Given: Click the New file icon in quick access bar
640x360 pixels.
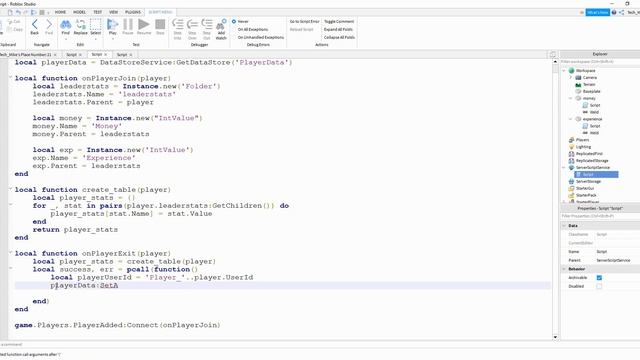Looking at the screenshot, I should [10, 12].
